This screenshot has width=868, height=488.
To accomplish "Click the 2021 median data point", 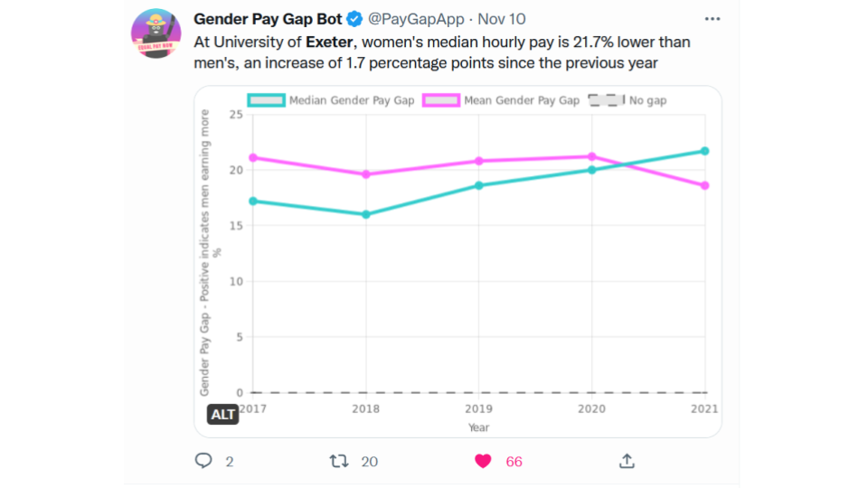I will click(x=704, y=151).
